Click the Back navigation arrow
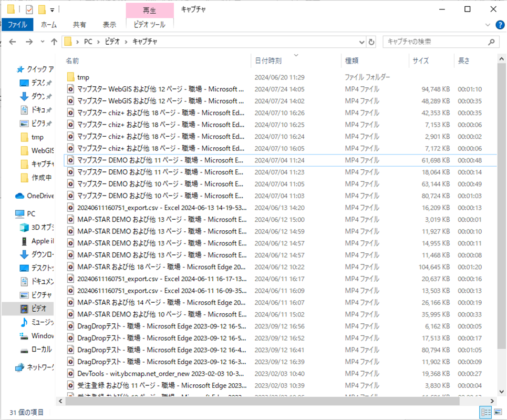Screen dimensions: 507x420 tap(13, 42)
